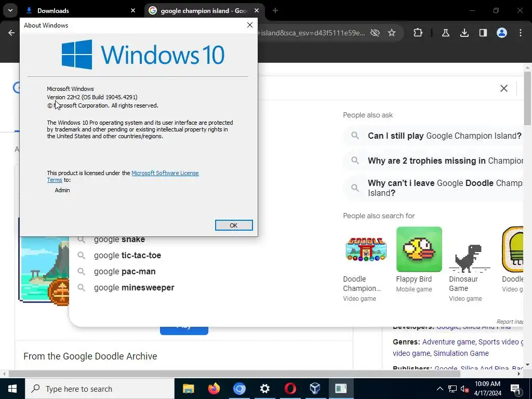Click the crossed-out eye icon in address bar
The width and height of the screenshot is (532, 399).
375,33
